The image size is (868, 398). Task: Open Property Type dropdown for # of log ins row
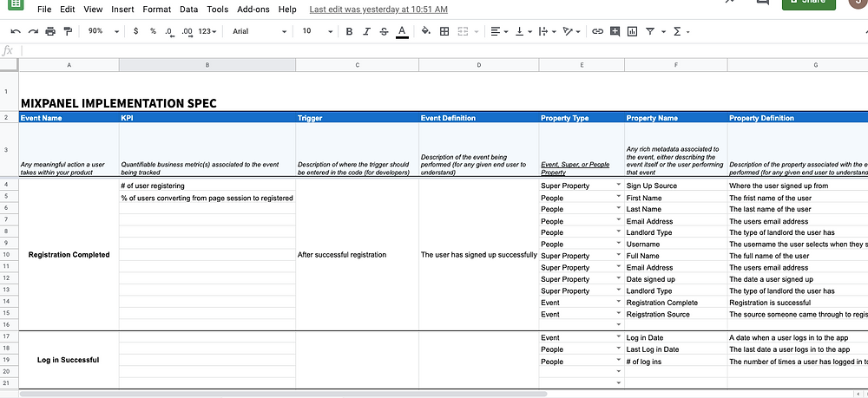pyautogui.click(x=619, y=361)
